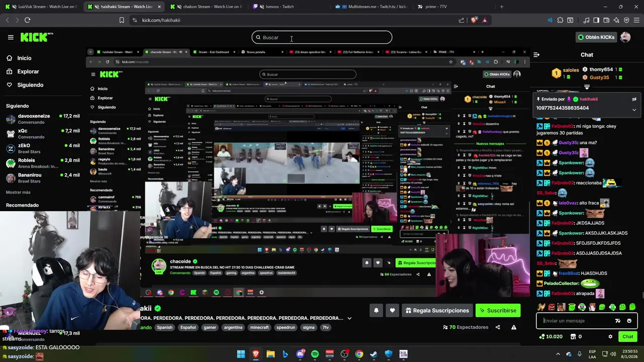Click the Spanish tag
Viewport: 644px width, 362px height.
pyautogui.click(x=165, y=327)
